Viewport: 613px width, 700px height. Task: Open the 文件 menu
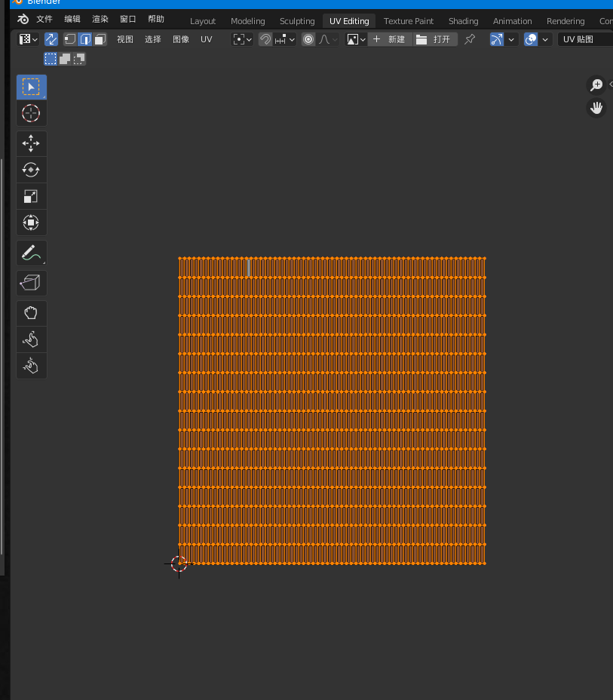coord(44,19)
